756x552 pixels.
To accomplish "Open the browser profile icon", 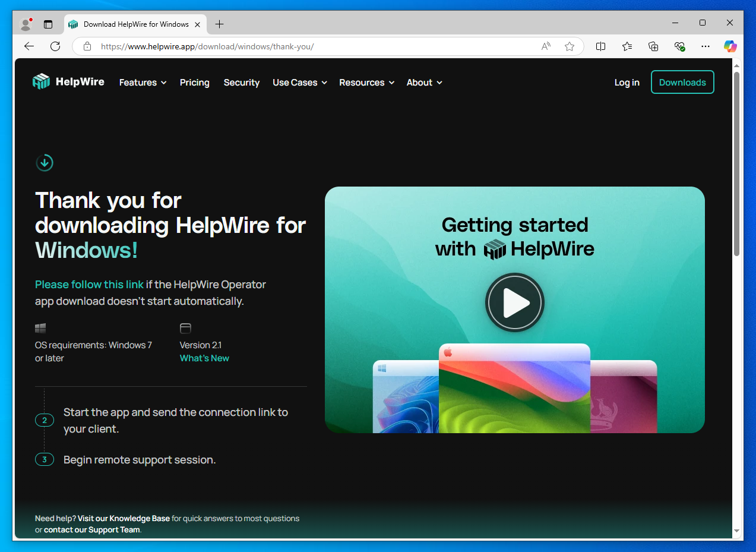I will click(26, 24).
